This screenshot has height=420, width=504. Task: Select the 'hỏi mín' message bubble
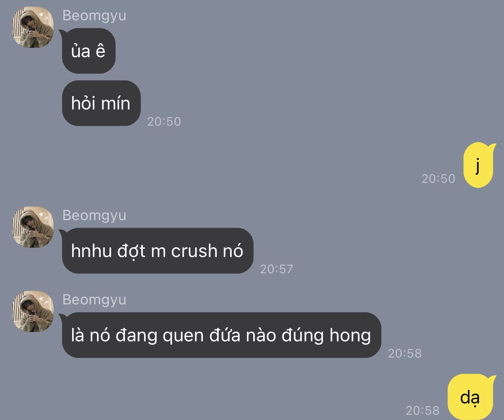[101, 103]
